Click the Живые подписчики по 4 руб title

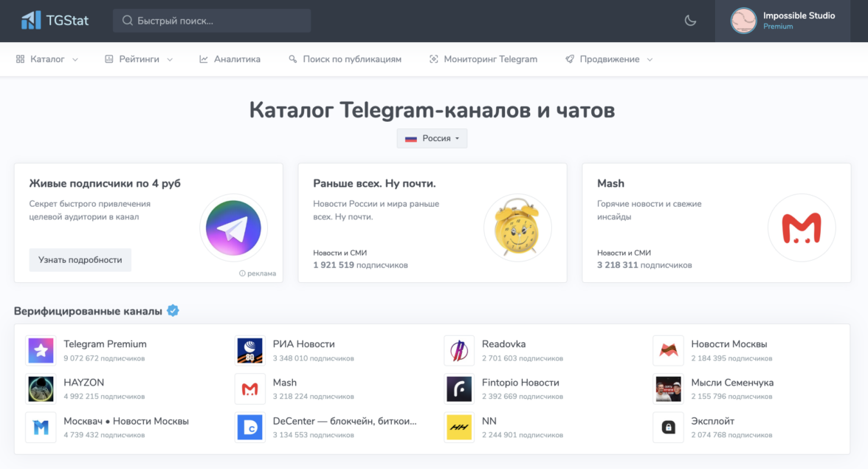[x=105, y=183]
